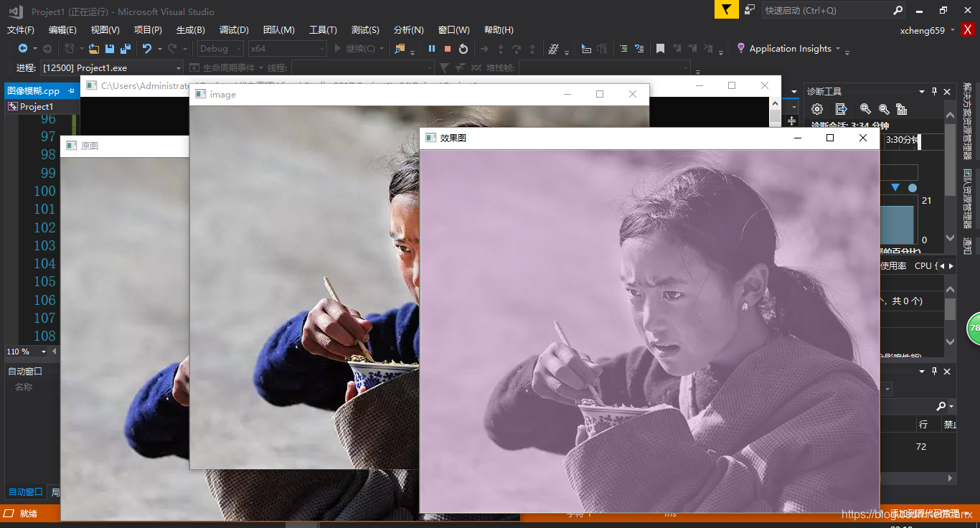Pin the 诊断工具 panel

(934, 92)
